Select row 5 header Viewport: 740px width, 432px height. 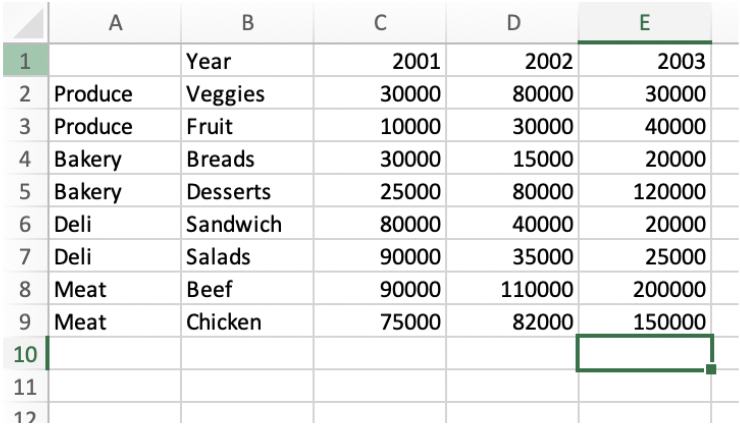point(24,191)
